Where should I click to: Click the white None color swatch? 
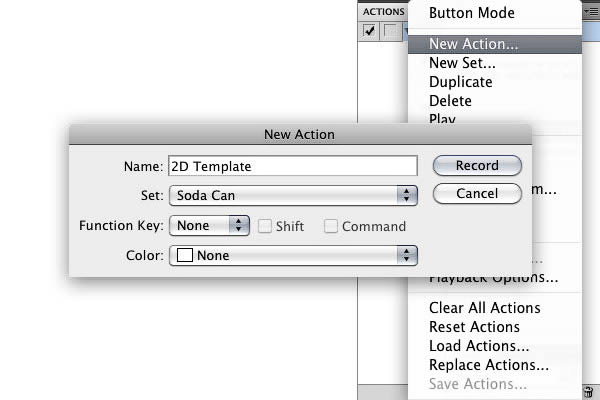pos(185,255)
